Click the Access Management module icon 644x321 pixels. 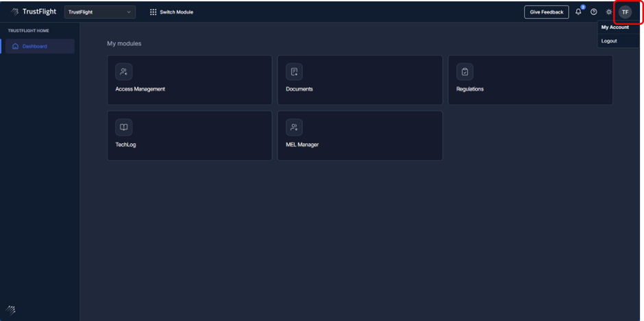point(123,71)
